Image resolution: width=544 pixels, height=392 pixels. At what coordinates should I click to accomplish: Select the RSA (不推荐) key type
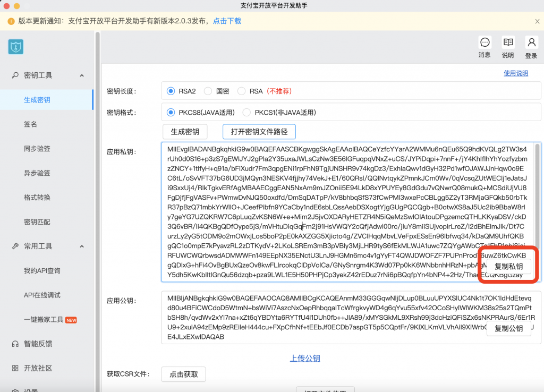coord(242,91)
